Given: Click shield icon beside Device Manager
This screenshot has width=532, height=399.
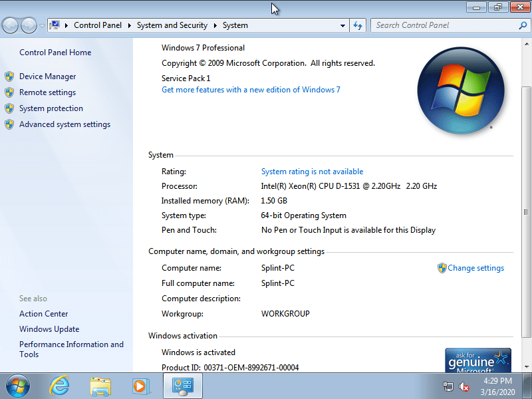Looking at the screenshot, I should (x=9, y=76).
